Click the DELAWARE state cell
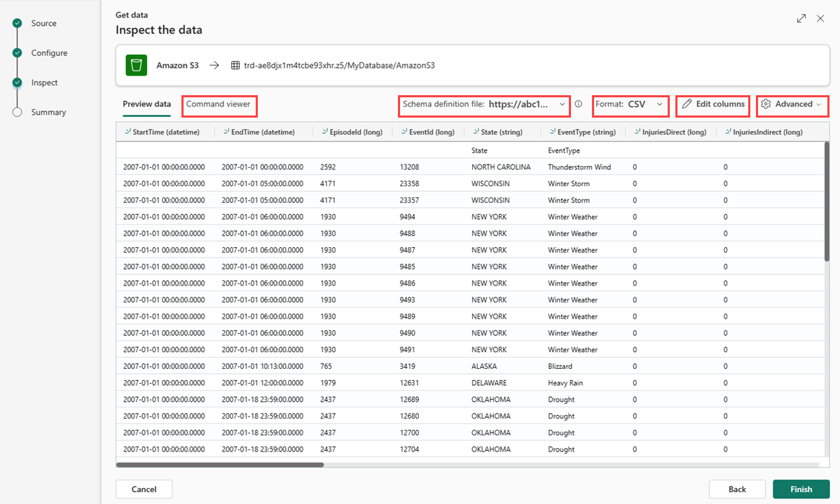840x504 pixels. click(488, 382)
